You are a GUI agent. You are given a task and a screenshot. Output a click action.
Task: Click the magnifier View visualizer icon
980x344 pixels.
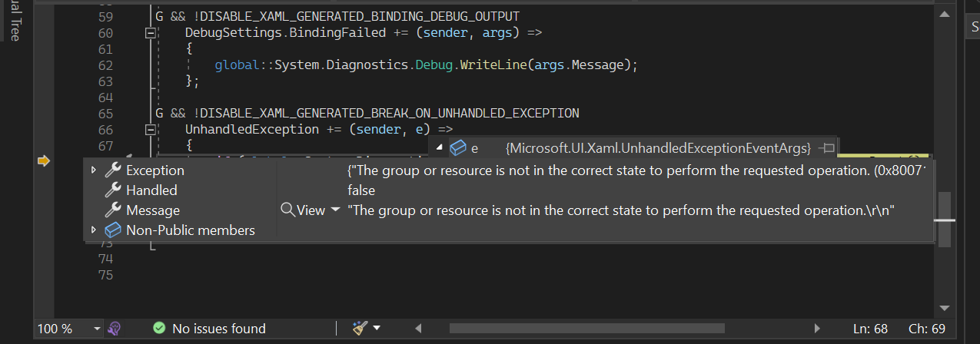[x=287, y=210]
